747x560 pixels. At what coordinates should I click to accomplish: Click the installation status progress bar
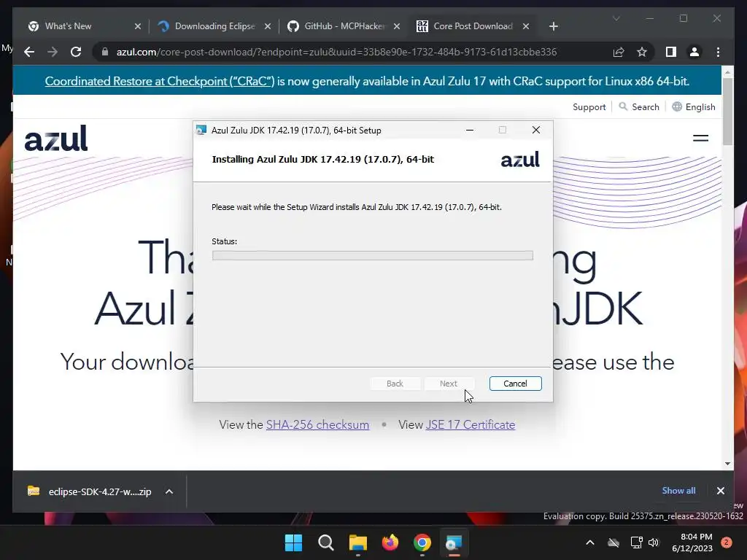click(x=373, y=256)
